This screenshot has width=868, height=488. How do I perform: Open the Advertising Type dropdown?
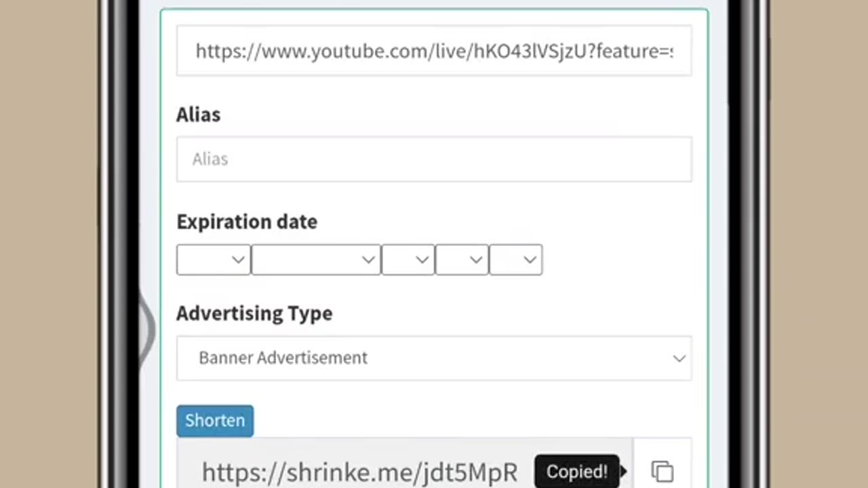tap(434, 358)
